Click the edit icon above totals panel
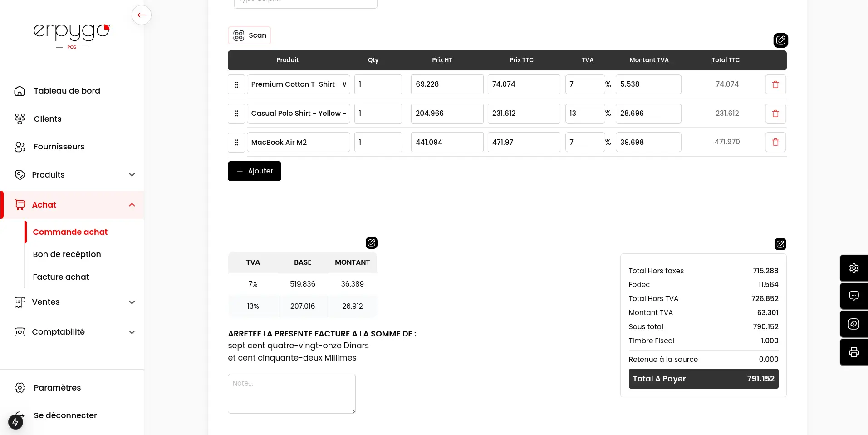 pyautogui.click(x=780, y=244)
